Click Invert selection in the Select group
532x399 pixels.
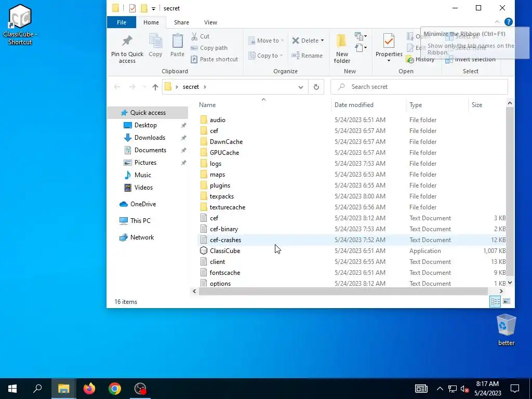pos(470,59)
